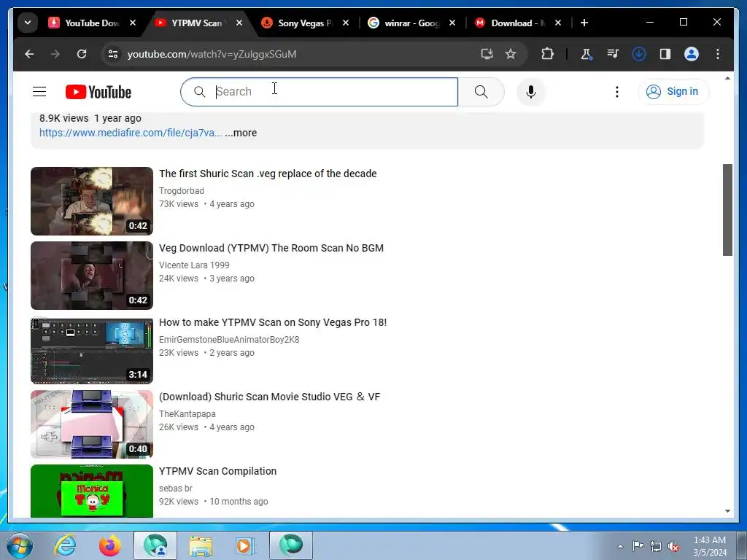Switch to the YouTube Downloader tab
The width and height of the screenshot is (747, 560).
(x=91, y=23)
